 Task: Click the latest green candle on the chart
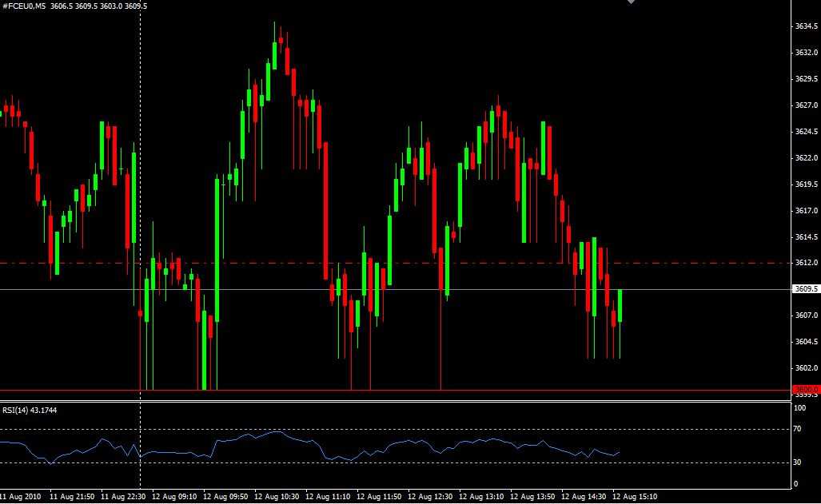620,306
